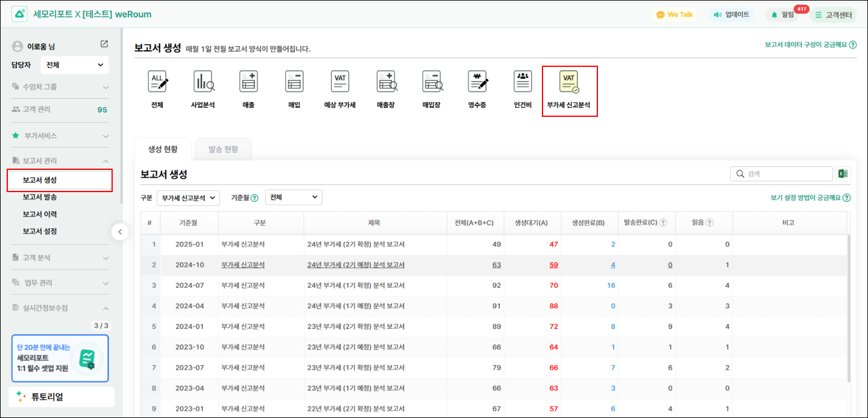Open the 튜토리얼 button
Screen dimensions: 868x418
coord(61,397)
